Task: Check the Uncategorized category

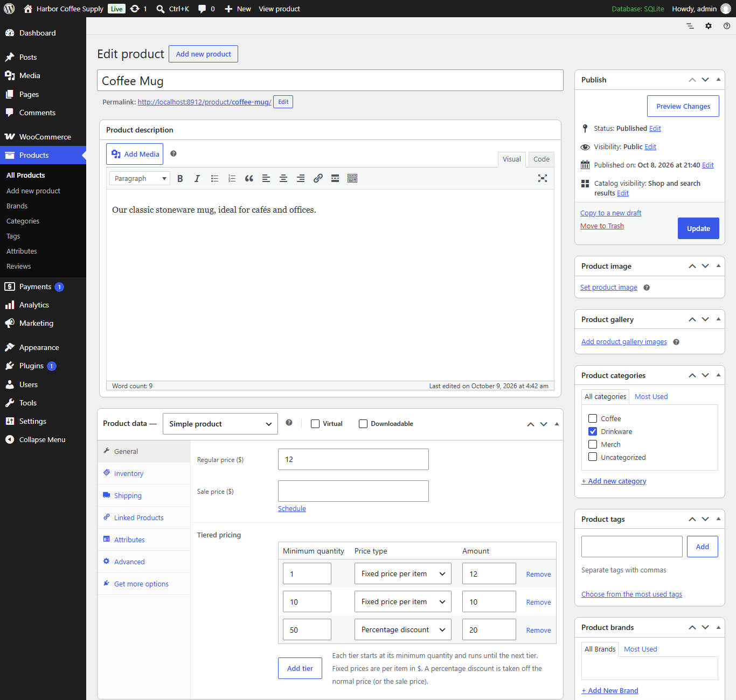Action: pyautogui.click(x=593, y=457)
